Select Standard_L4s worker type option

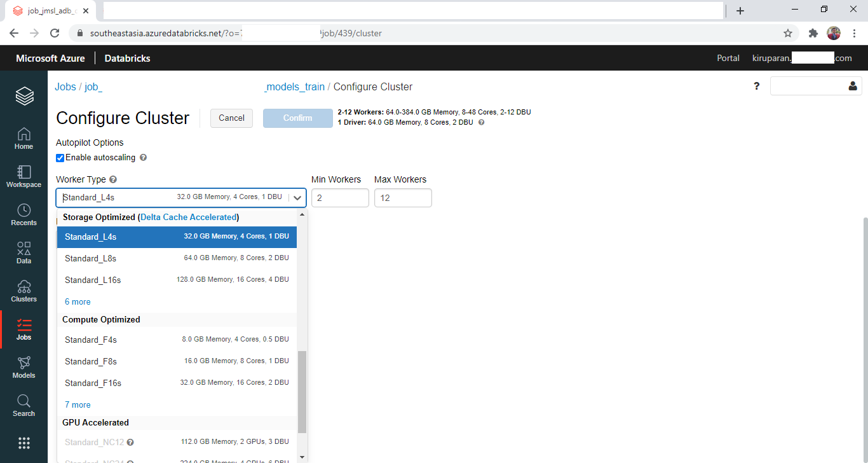coord(177,237)
